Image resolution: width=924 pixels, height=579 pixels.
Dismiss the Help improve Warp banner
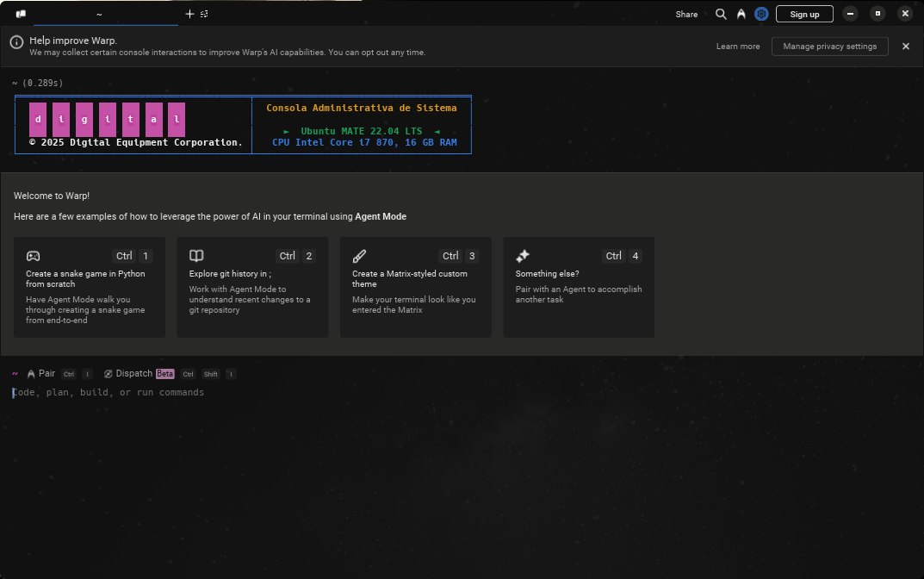pos(906,46)
